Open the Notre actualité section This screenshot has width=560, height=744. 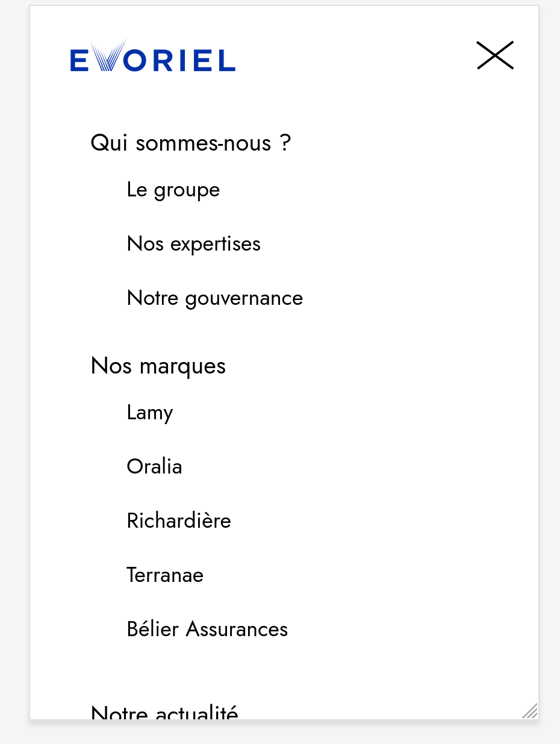[x=164, y=712]
